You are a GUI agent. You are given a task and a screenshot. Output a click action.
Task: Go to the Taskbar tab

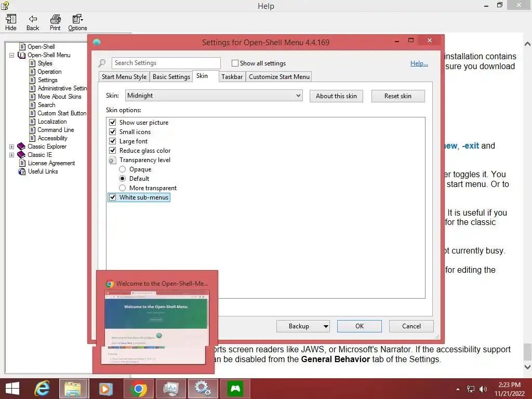232,77
